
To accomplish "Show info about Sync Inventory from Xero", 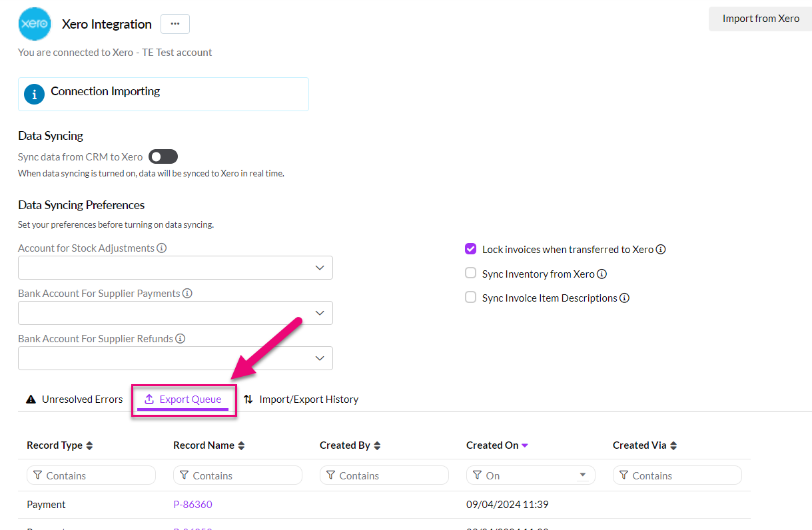I will [602, 274].
